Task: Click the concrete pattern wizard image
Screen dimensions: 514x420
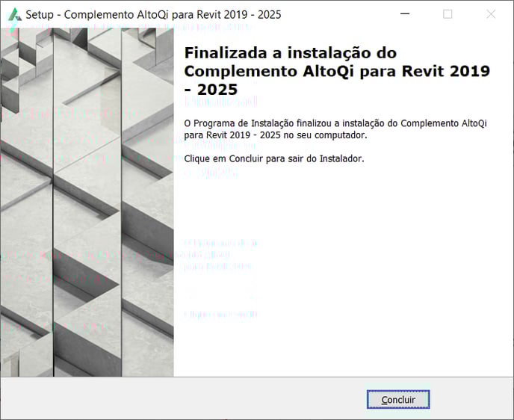Action: 87,202
